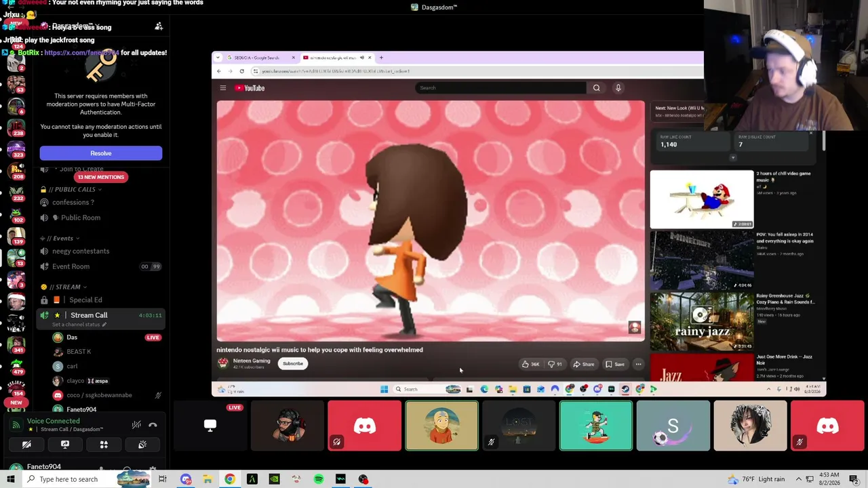The width and height of the screenshot is (868, 488).
Task: Close the raw like count overlay
Action: click(x=810, y=133)
